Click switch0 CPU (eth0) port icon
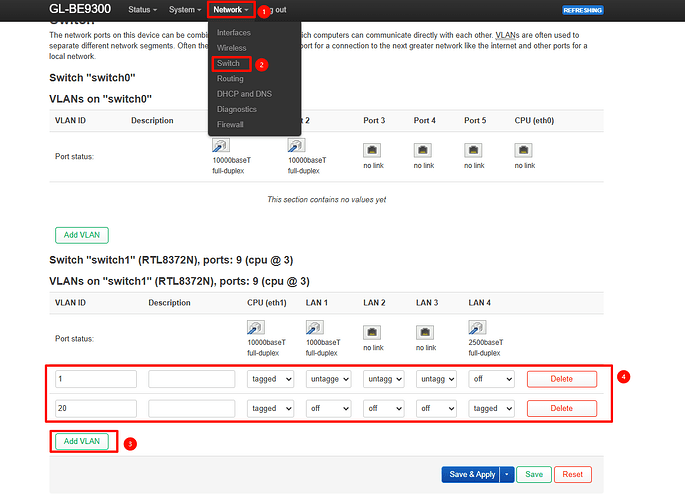This screenshot has height=500, width=685. tap(524, 150)
